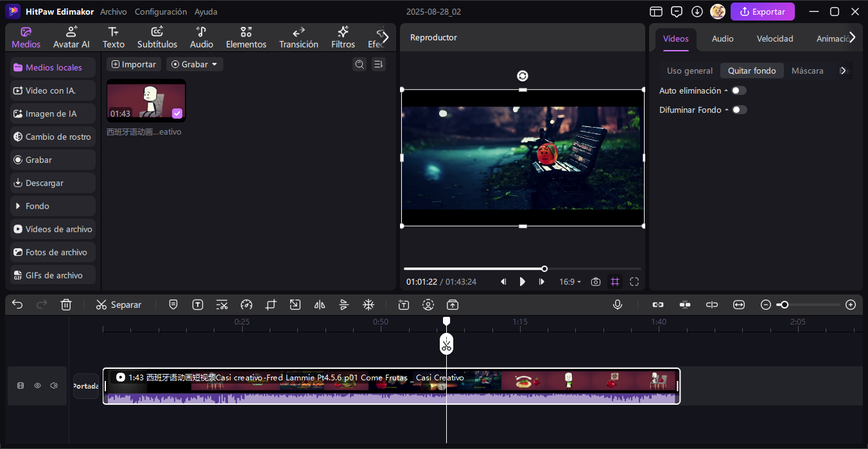Select the video thumbnail in media library
The height and width of the screenshot is (449, 868).
146,101
